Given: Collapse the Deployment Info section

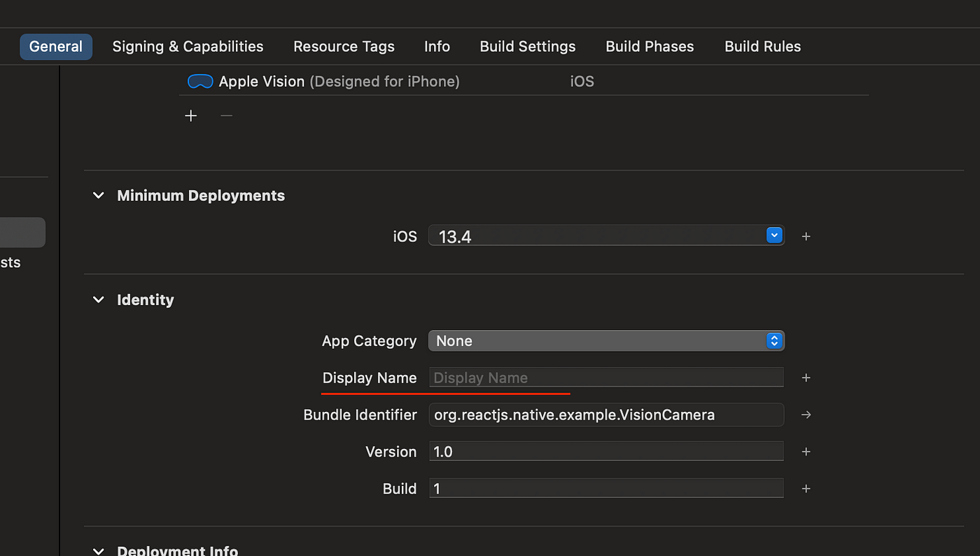Looking at the screenshot, I should click(x=99, y=551).
